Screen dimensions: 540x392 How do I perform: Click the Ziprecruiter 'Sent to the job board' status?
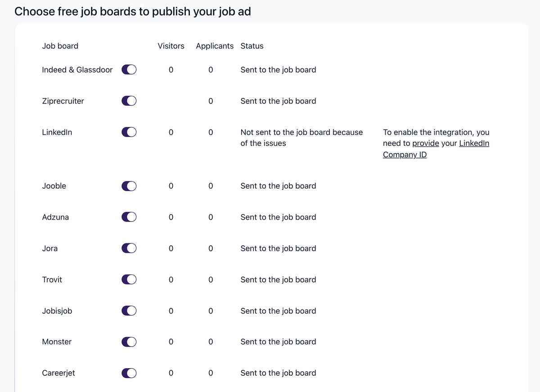pos(278,101)
